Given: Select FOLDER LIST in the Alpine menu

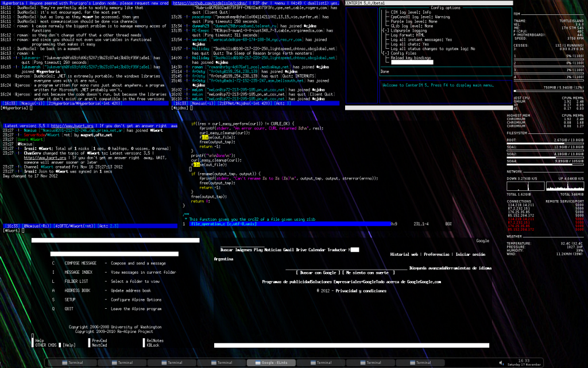Looking at the screenshot, I should click(76, 281).
